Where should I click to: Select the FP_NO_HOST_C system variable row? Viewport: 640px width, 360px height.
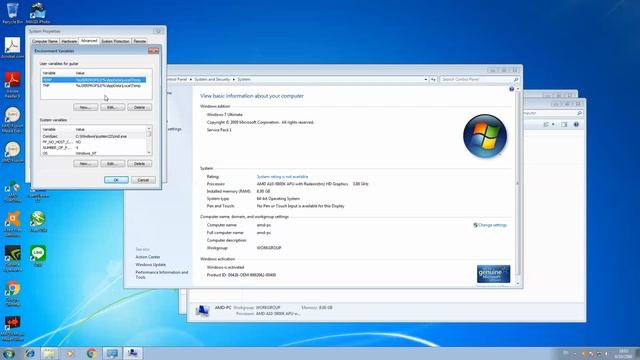tap(93, 142)
